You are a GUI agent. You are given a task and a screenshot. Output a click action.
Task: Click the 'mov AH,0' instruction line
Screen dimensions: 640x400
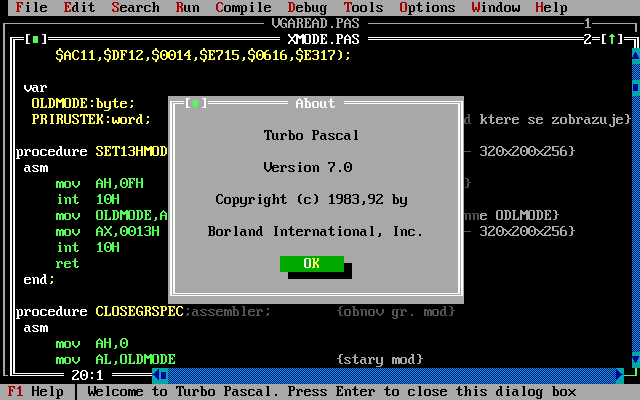[x=92, y=343]
